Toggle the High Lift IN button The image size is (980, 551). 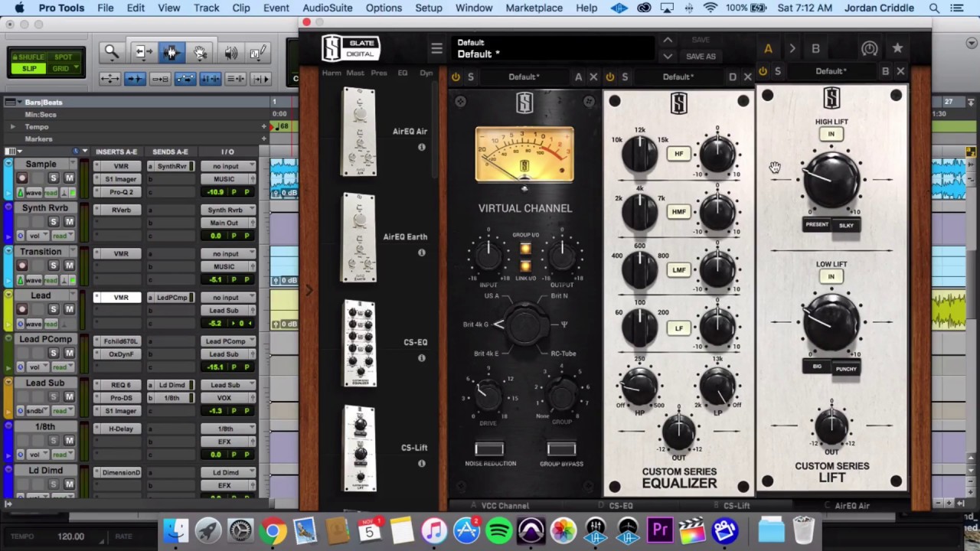[831, 134]
